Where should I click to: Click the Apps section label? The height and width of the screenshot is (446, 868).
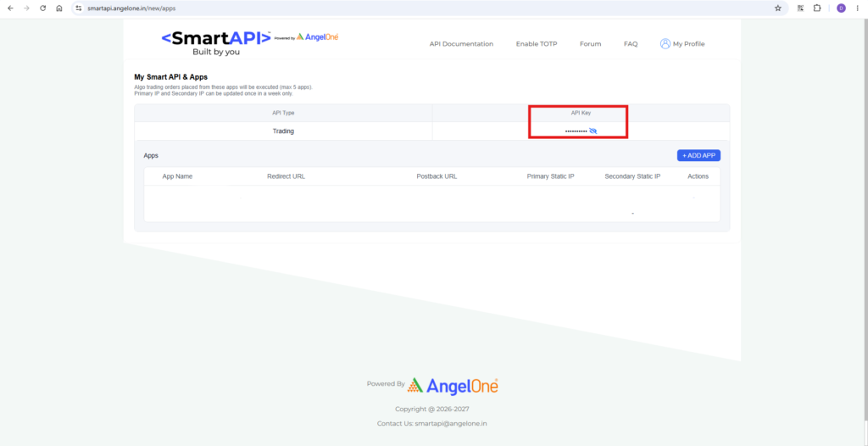coord(151,156)
